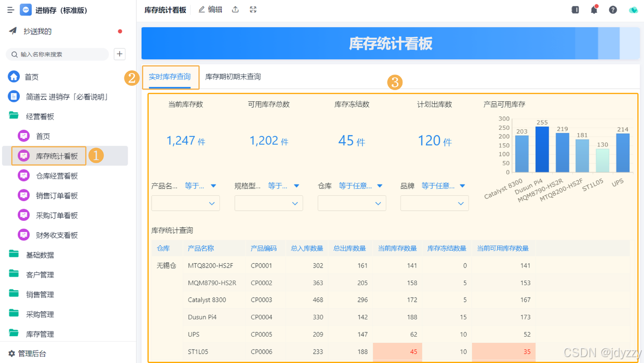Image resolution: width=644 pixels, height=363 pixels.
Task: Open 抄送我的 paper plane item
Action: [13, 31]
